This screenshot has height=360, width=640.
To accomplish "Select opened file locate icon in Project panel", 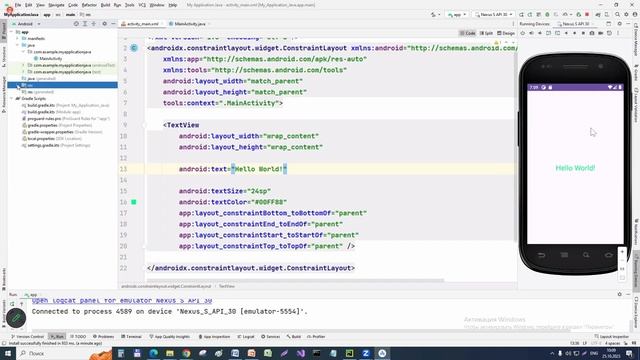I will coord(76,24).
